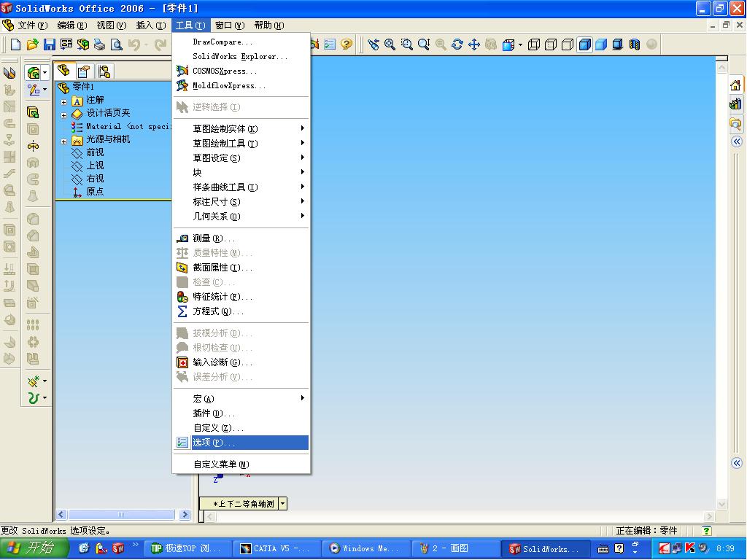
Task: Choose 输入诊断 menu item
Action: [x=241, y=362]
